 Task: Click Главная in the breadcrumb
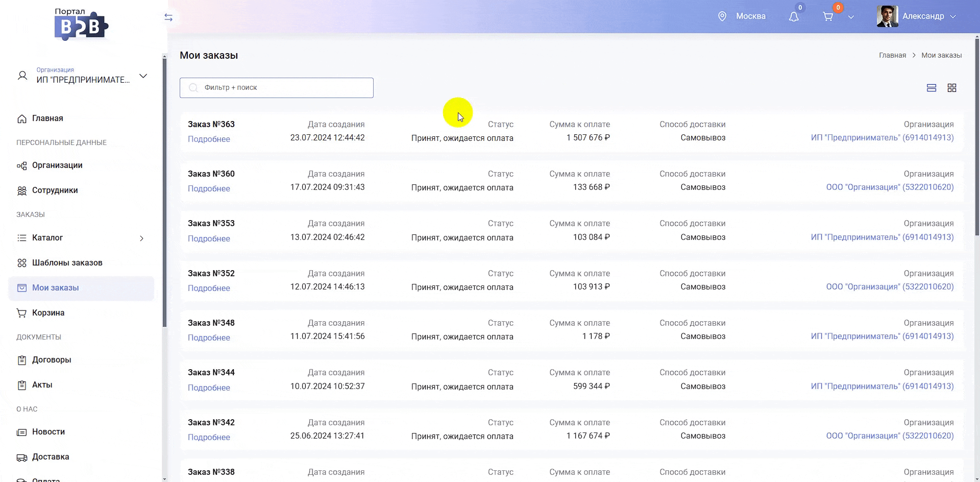[x=892, y=55]
